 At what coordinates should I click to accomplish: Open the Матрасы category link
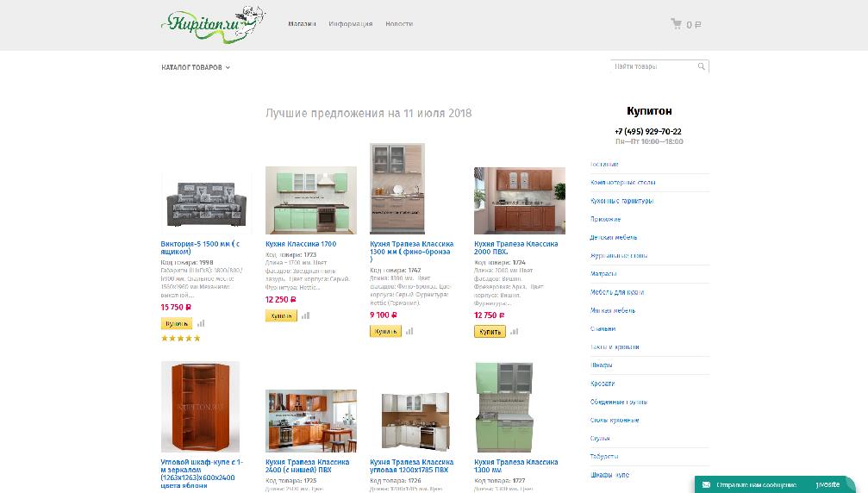pyautogui.click(x=603, y=274)
